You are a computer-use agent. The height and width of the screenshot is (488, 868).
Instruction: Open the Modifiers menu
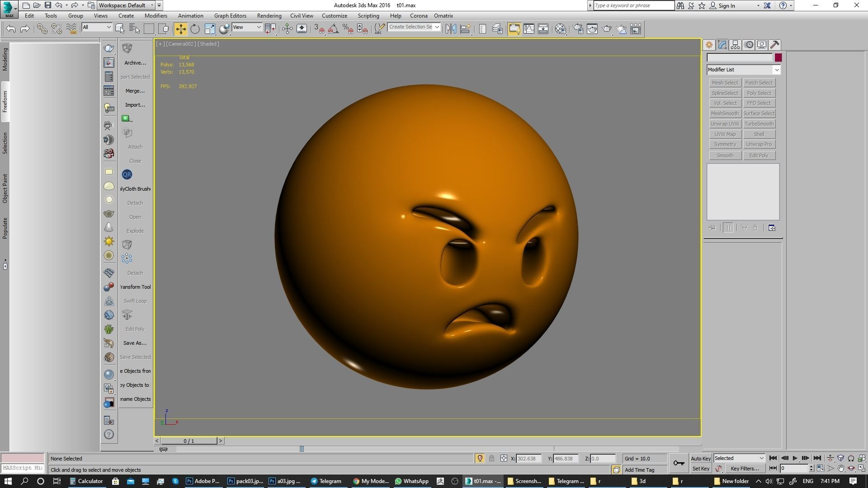click(156, 16)
